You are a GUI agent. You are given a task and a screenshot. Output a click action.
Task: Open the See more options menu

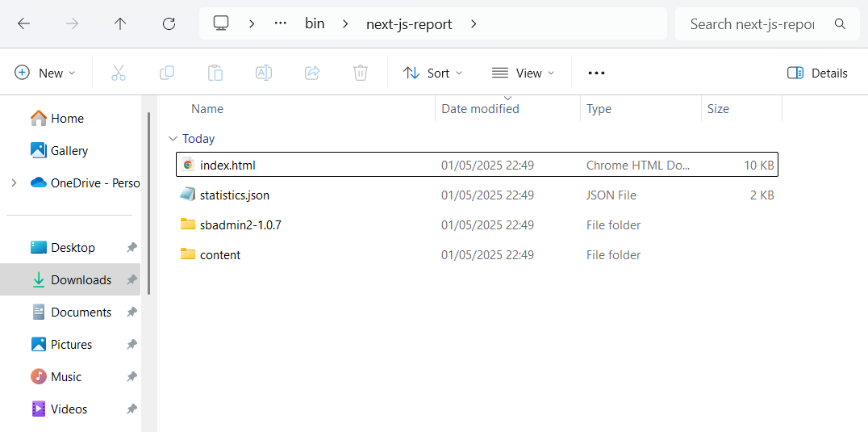pyautogui.click(x=596, y=73)
